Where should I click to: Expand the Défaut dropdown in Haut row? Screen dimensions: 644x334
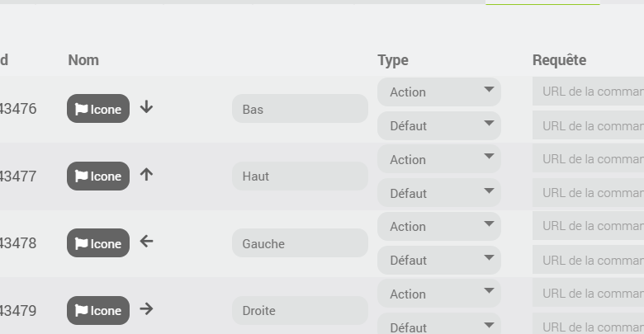click(439, 193)
